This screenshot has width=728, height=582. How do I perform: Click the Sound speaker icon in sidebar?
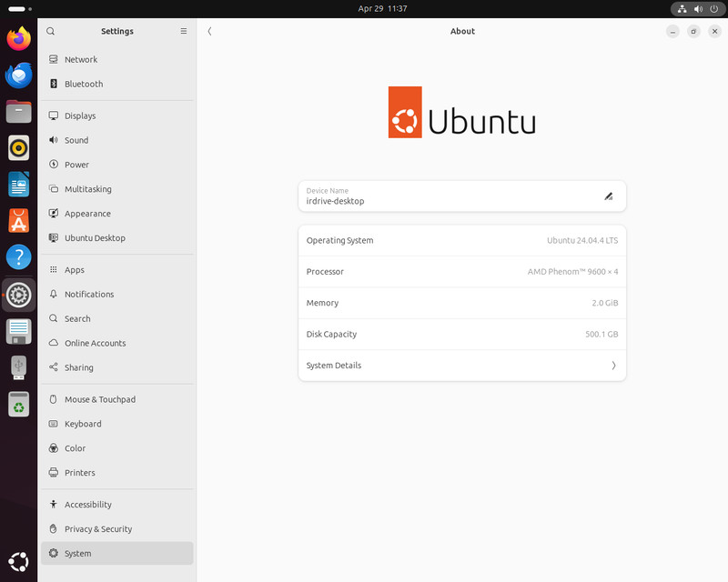click(x=54, y=140)
